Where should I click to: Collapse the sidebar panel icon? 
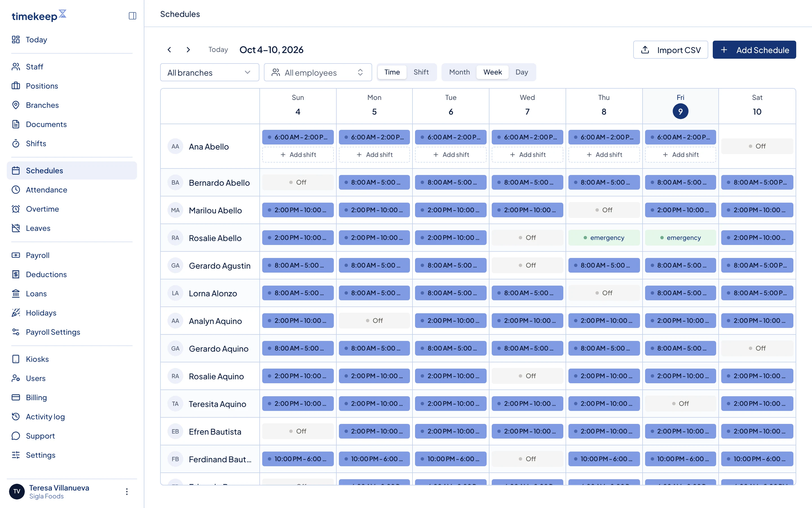132,16
